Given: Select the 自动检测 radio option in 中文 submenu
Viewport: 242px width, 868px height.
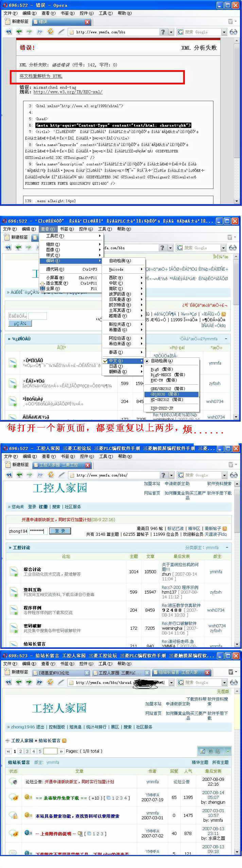Looking at the screenshot, I should pos(161,361).
